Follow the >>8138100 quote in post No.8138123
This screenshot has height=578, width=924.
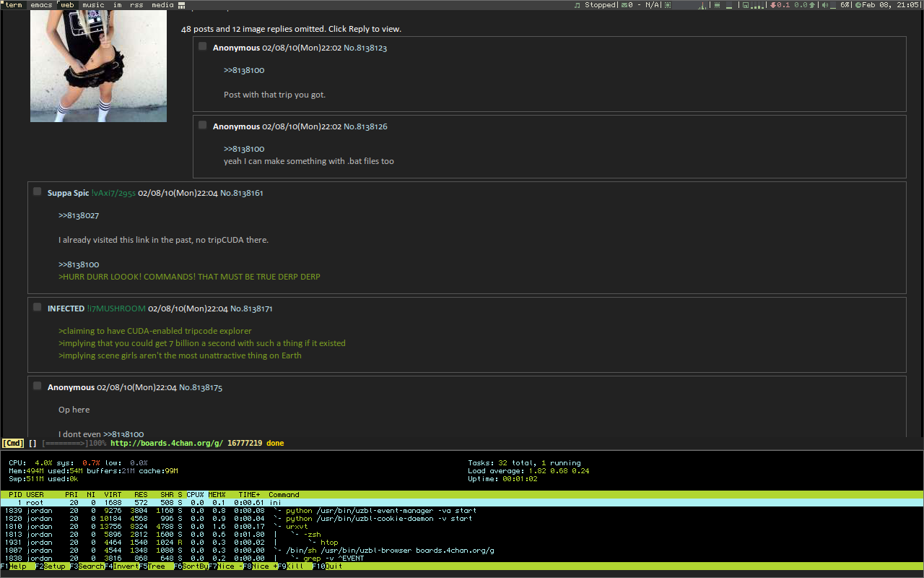tap(244, 70)
